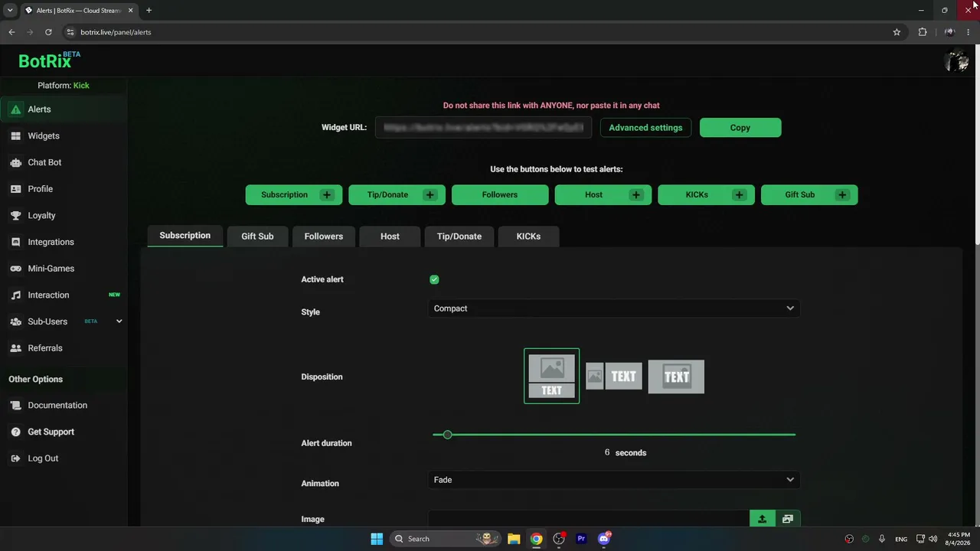Click the Widget URL field
Image resolution: width=980 pixels, height=551 pixels.
[x=484, y=128]
